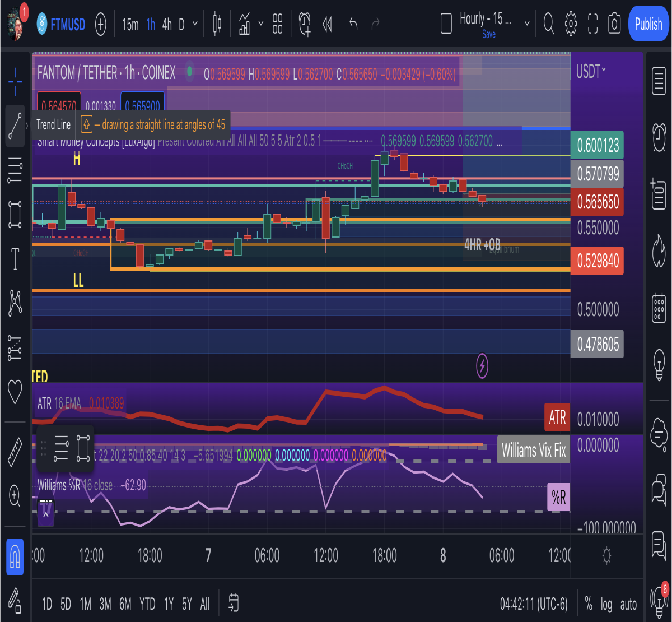Click the Save layout link
The image size is (672, 622).
489,35
